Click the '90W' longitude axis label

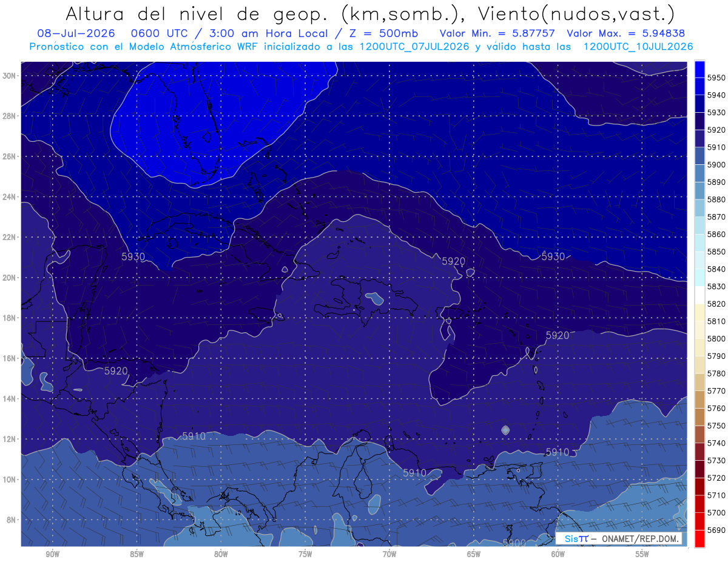click(52, 554)
